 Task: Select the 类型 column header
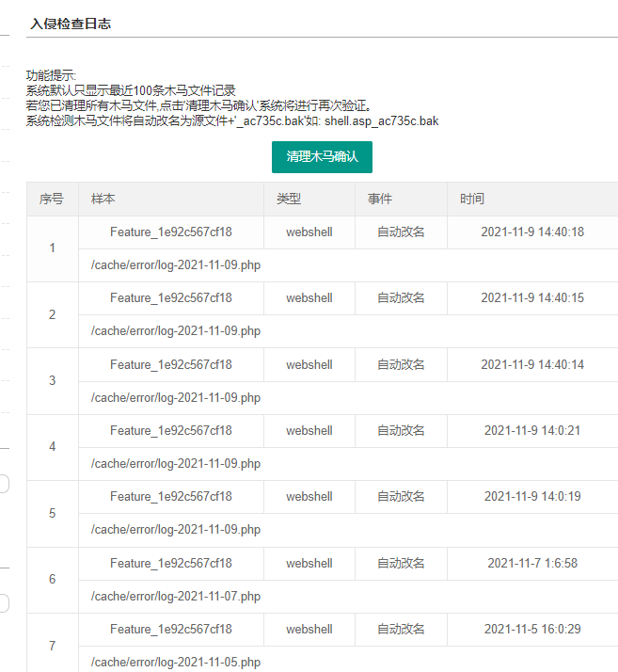[x=289, y=200]
